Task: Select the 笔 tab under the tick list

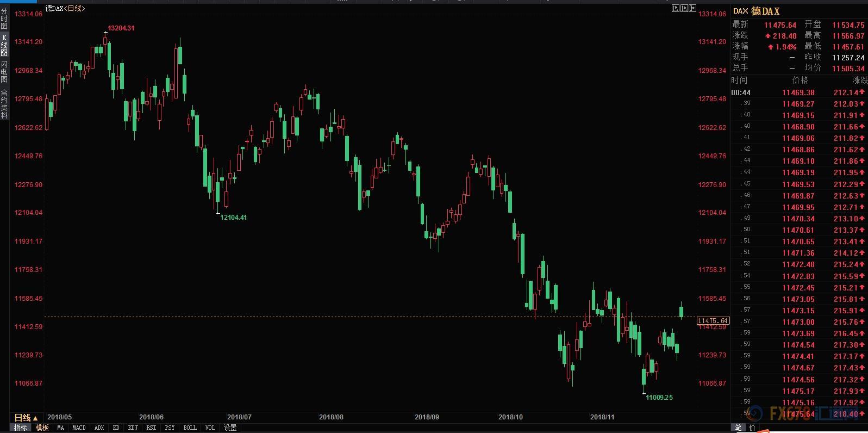Action: click(x=738, y=428)
